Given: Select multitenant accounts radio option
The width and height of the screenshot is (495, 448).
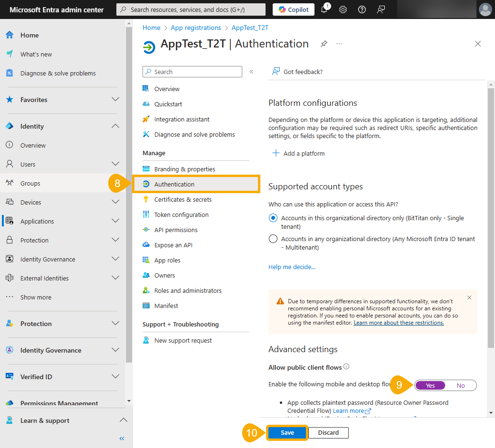Looking at the screenshot, I should (x=273, y=239).
